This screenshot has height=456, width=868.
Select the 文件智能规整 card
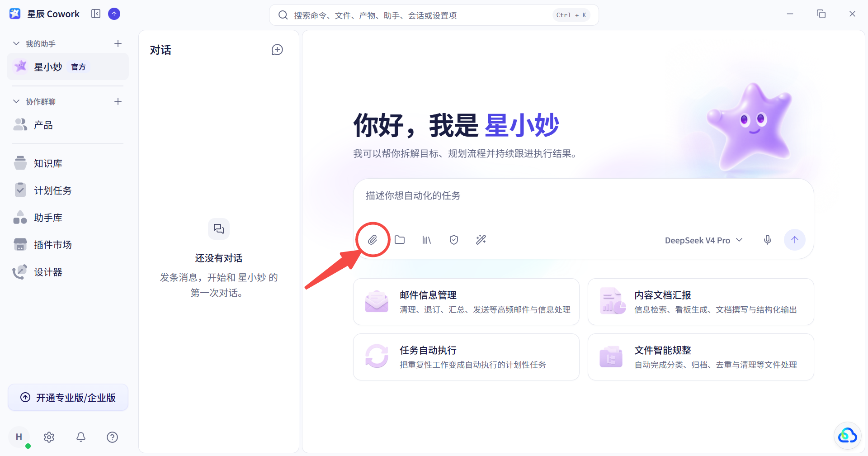[x=701, y=357]
